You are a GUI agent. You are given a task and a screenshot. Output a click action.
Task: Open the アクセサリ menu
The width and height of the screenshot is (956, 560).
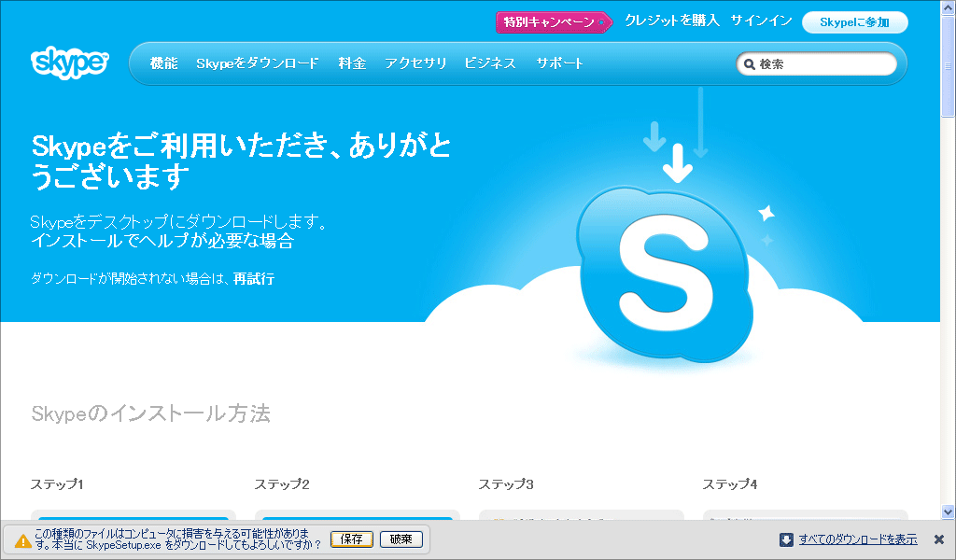[x=415, y=63]
